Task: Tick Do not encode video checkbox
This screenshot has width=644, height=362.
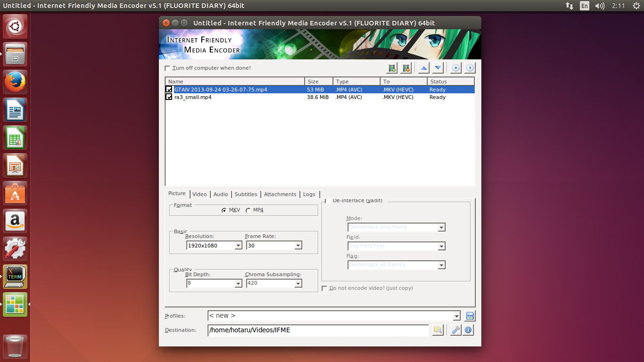Action: pos(324,288)
